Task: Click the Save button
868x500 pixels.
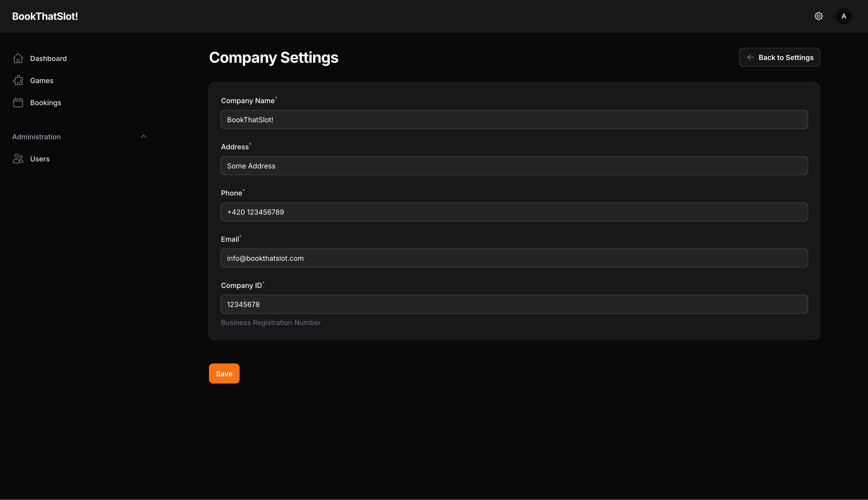Action: (x=224, y=374)
